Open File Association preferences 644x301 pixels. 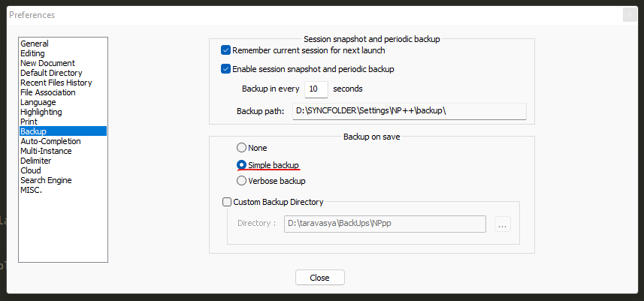(47, 92)
